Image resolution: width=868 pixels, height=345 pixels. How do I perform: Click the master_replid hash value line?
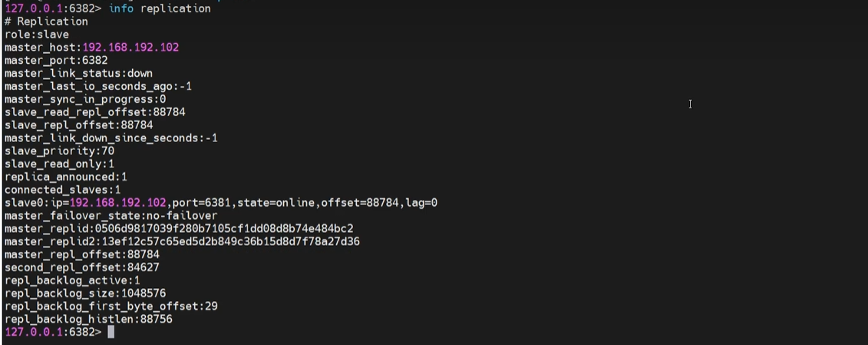(179, 229)
